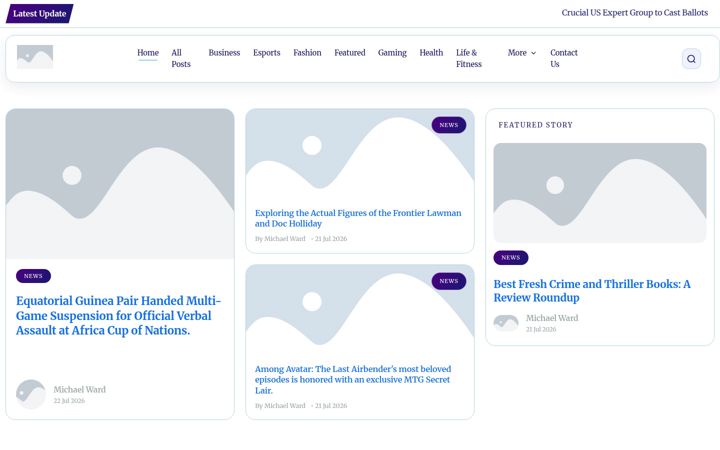Open the Esports category
This screenshot has width=720, height=450.
tap(266, 53)
